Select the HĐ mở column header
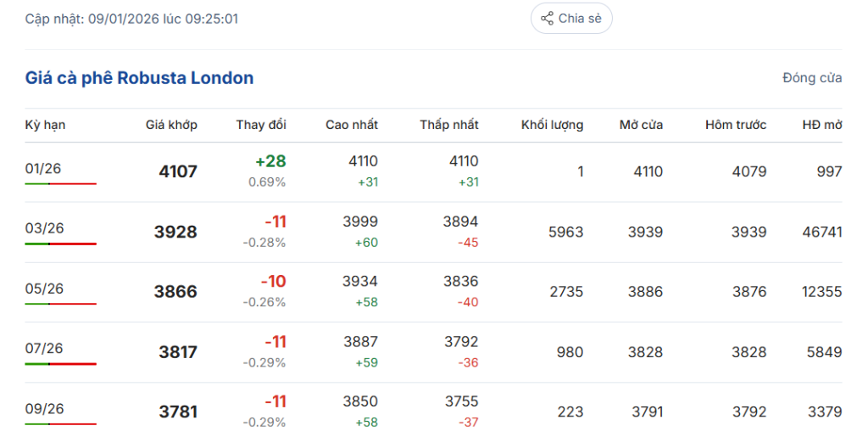 click(x=821, y=125)
